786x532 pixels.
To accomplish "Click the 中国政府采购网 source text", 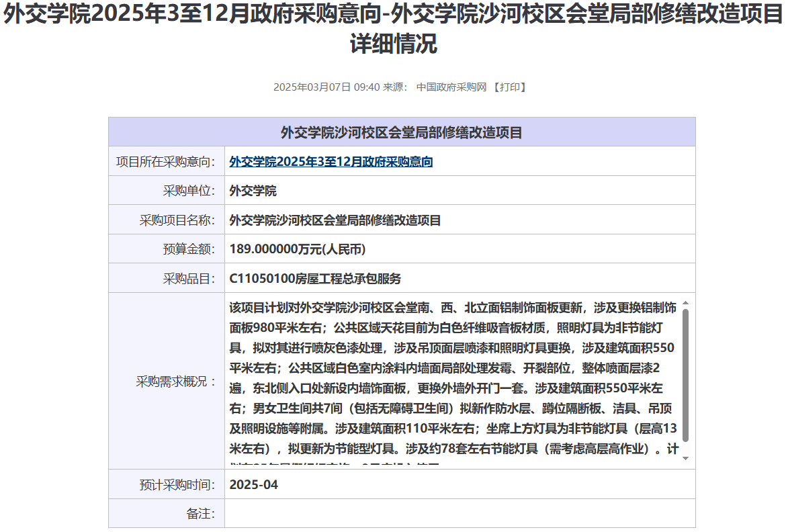I will tap(451, 87).
